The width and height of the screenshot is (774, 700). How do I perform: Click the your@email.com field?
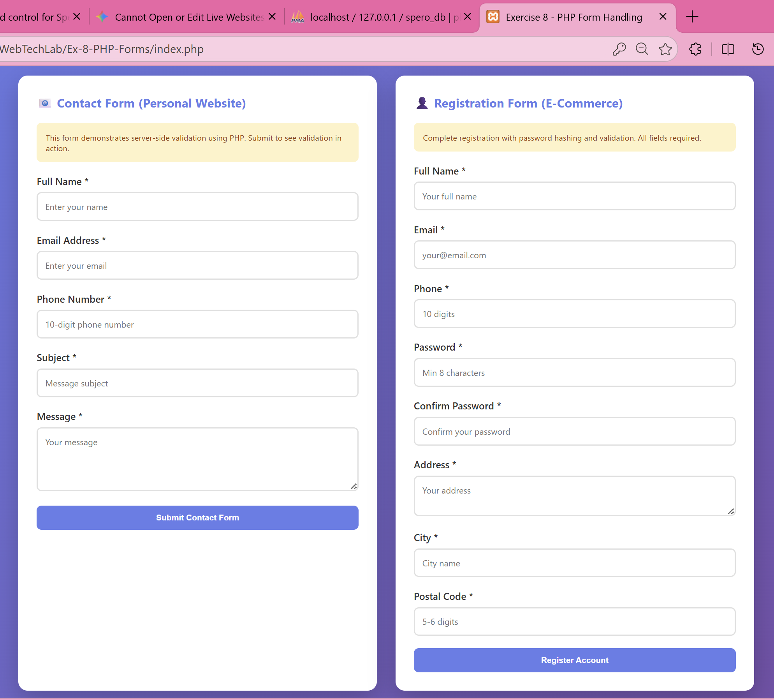(x=574, y=255)
